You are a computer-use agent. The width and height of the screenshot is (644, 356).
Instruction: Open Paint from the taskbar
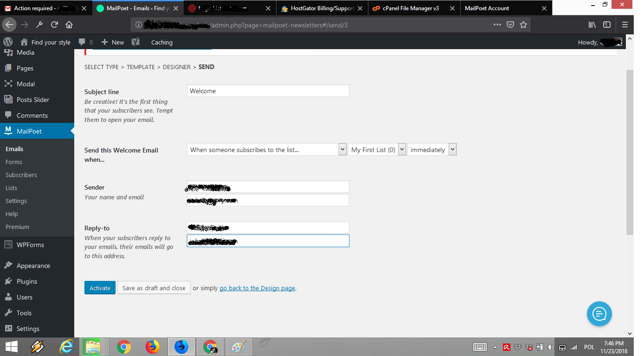pos(239,347)
